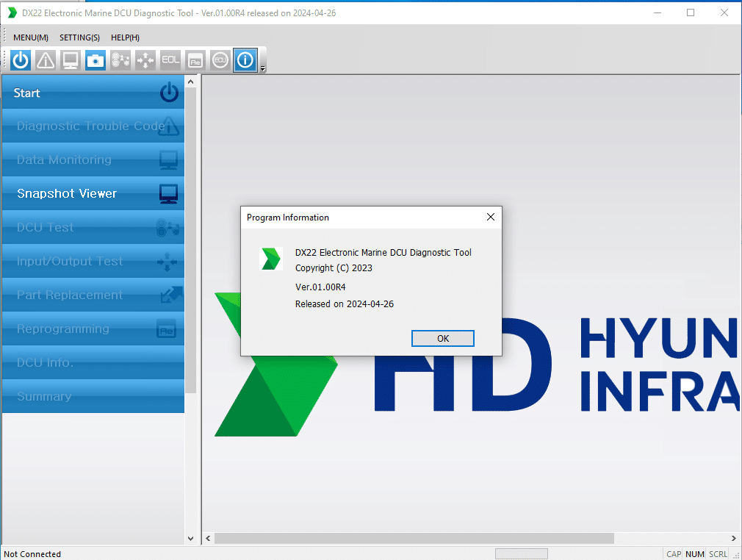Expand the toolbar options overflow arrow
The height and width of the screenshot is (560, 742).
click(x=262, y=68)
